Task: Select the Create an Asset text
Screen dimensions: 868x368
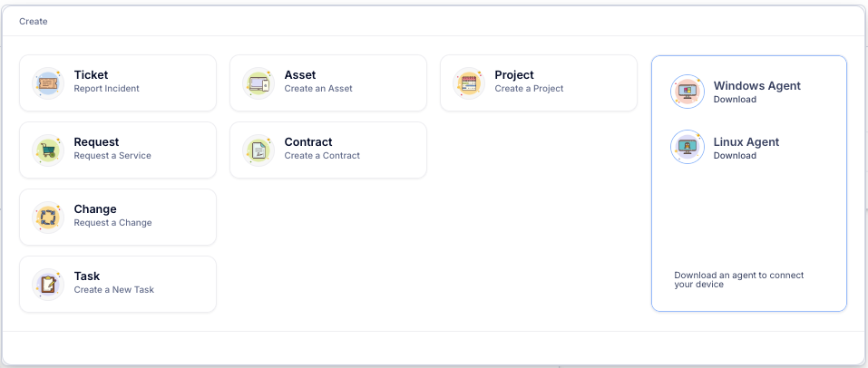Action: (318, 89)
